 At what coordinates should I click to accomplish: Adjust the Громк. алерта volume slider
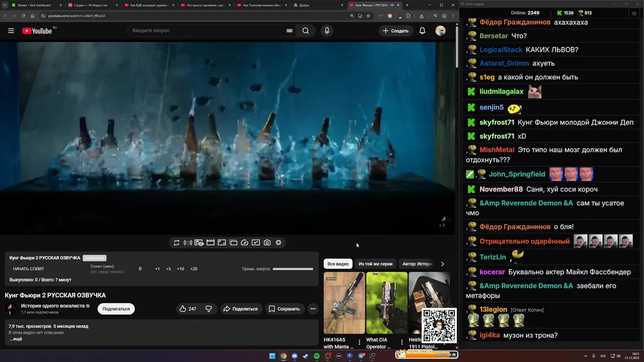coord(293,269)
